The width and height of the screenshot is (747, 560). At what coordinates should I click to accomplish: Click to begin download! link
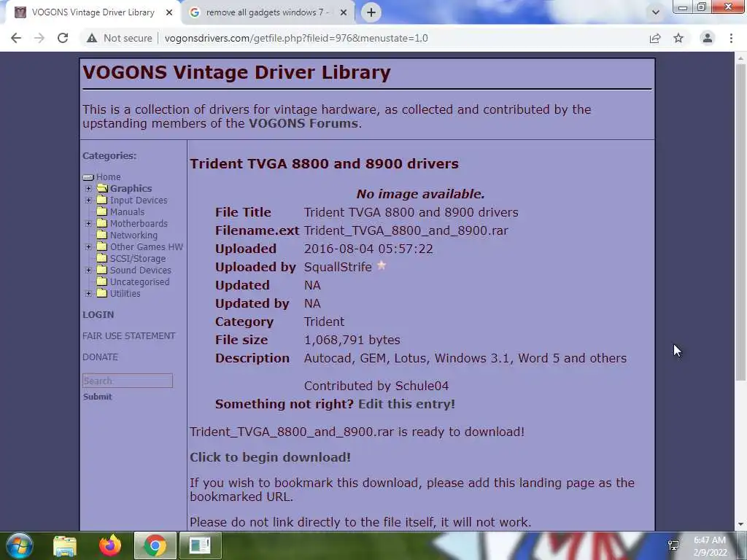[x=270, y=457]
